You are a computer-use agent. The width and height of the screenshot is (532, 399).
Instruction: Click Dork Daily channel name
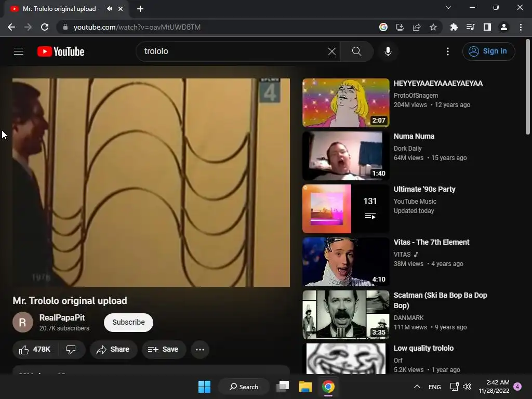tap(407, 148)
